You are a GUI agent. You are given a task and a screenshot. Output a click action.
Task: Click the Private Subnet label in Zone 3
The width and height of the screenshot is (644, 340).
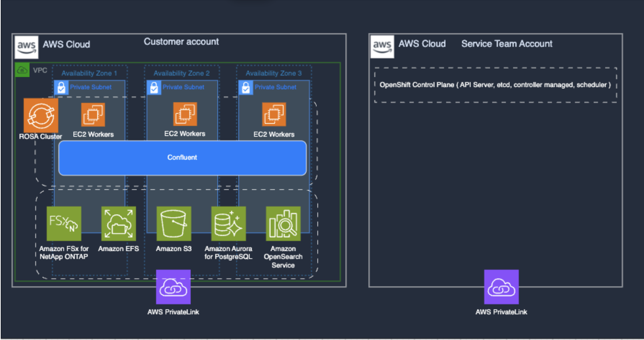coord(276,87)
